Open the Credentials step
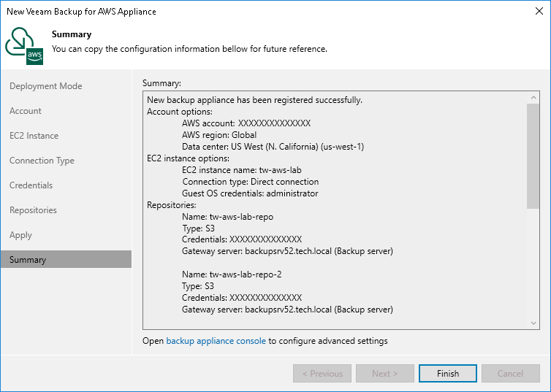Image resolution: width=551 pixels, height=392 pixels. (x=31, y=185)
